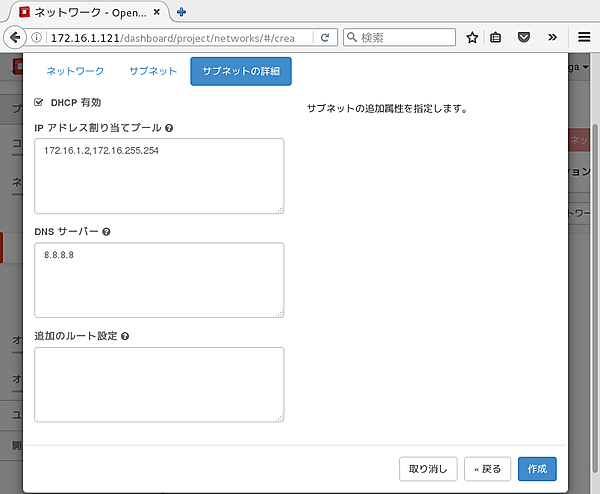This screenshot has height=494, width=600.
Task: Bookmark this page with the star icon
Action: (x=472, y=37)
